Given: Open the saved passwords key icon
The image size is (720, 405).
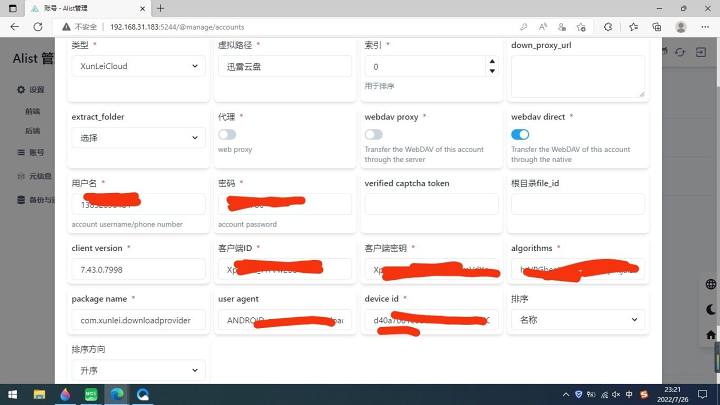Looking at the screenshot, I should (523, 27).
